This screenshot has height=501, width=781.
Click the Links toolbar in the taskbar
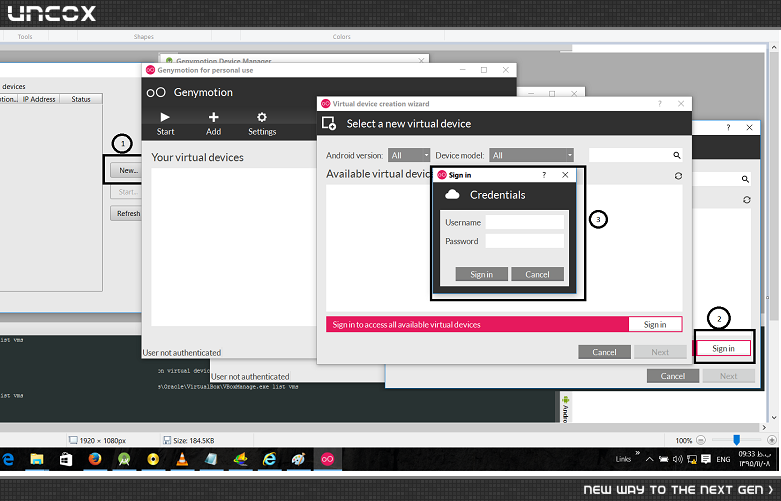click(x=623, y=459)
